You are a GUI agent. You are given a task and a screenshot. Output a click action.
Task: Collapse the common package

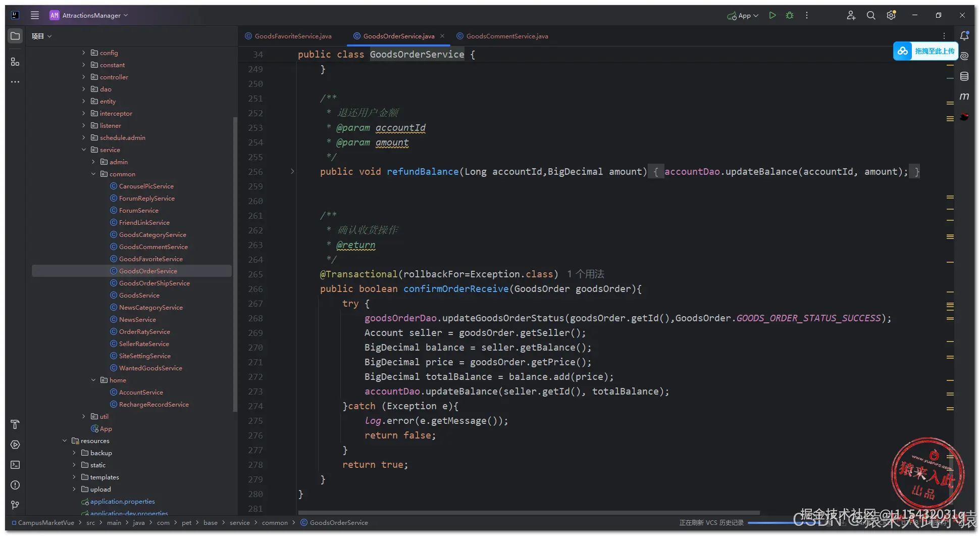click(93, 174)
